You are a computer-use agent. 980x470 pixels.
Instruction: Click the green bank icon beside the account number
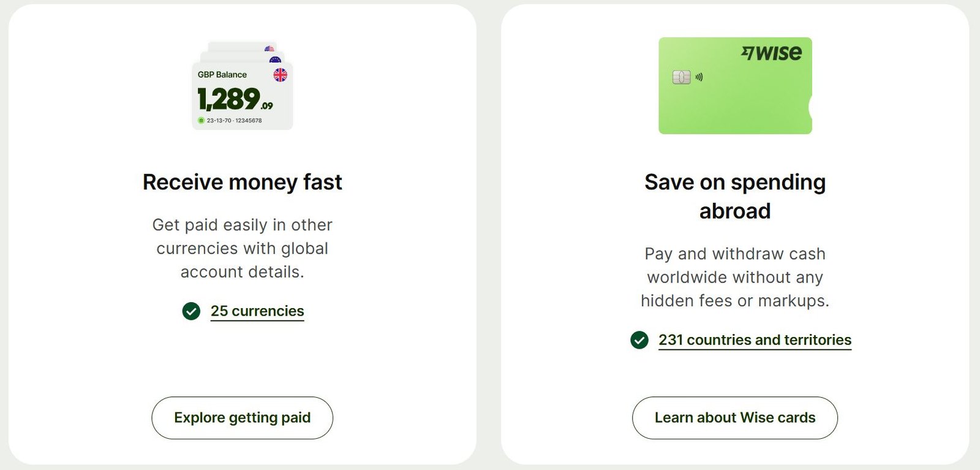click(201, 120)
